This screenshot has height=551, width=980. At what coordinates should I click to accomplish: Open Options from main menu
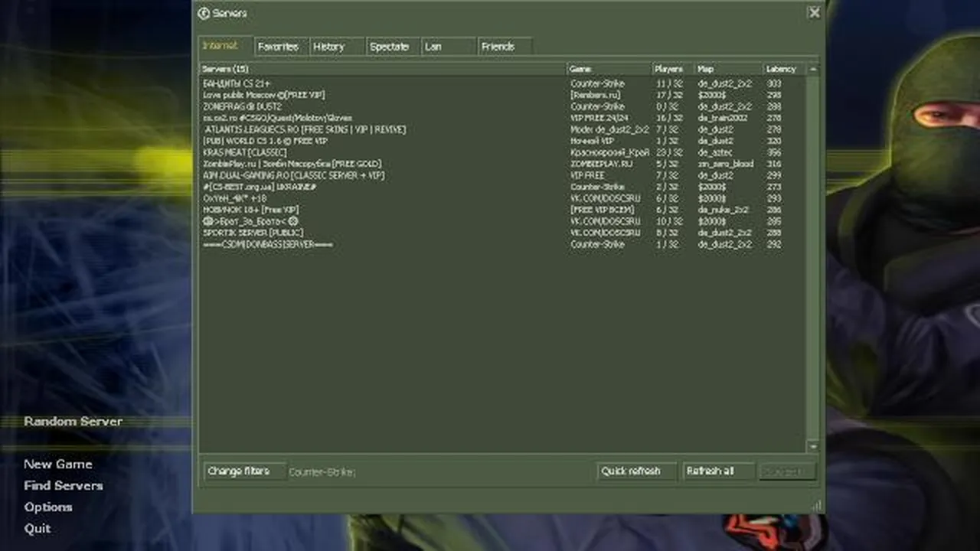point(48,507)
